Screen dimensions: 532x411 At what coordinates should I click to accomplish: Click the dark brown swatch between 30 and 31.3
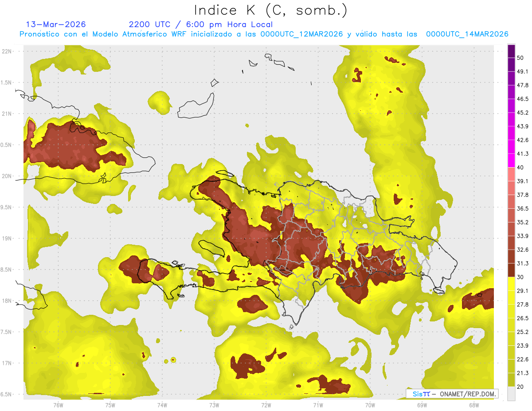(x=511, y=270)
